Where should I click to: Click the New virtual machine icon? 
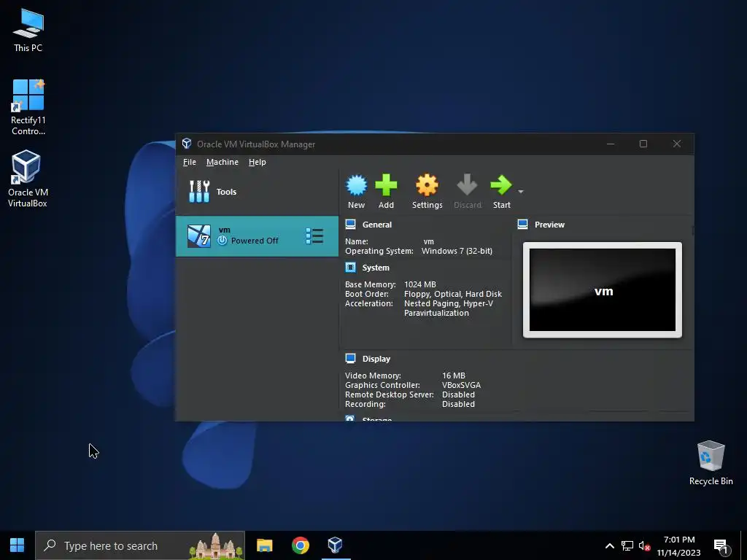pyautogui.click(x=356, y=185)
